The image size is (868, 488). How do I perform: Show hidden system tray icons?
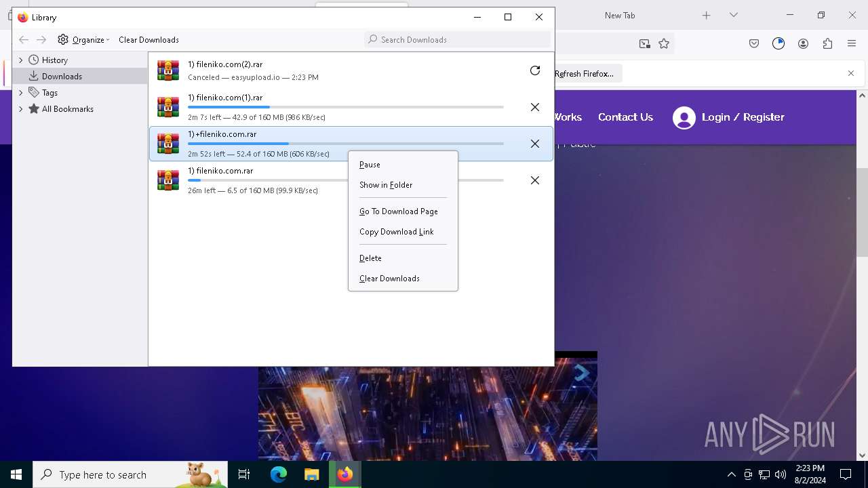pos(732,474)
